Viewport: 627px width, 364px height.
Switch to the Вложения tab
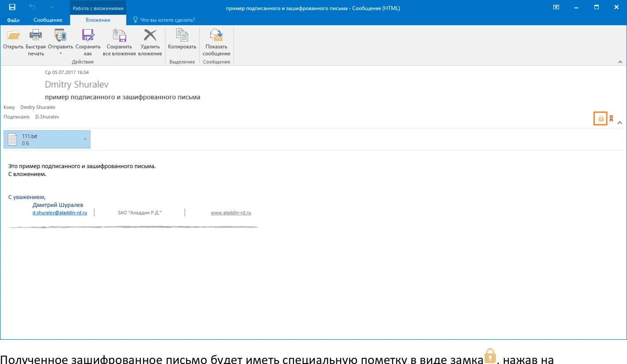pos(98,20)
